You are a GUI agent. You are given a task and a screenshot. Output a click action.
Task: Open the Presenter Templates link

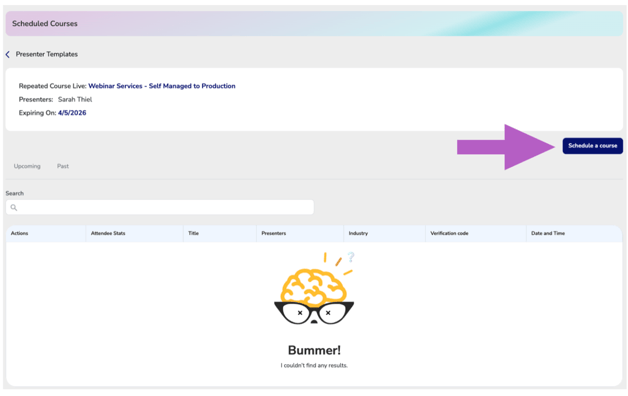click(47, 54)
